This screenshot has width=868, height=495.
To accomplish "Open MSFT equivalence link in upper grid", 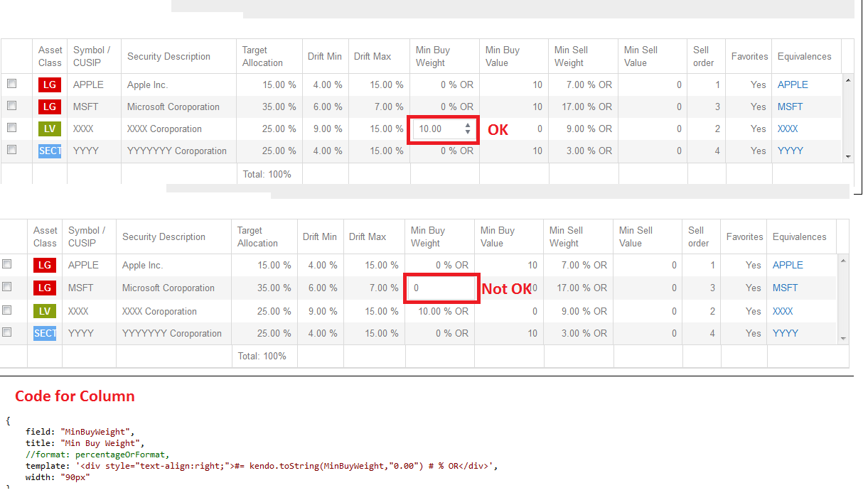I will [790, 107].
